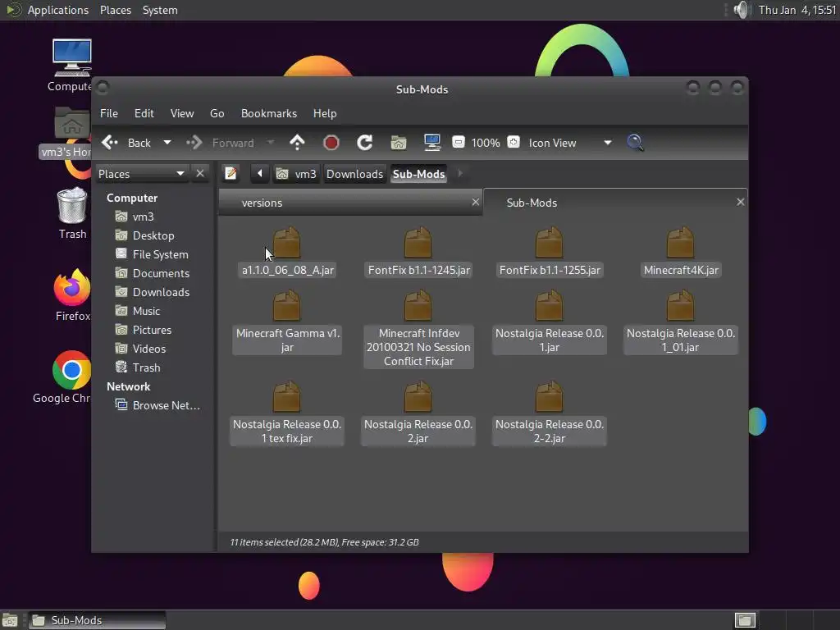Navigate to vm3 in path bar
Screen dimensions: 840x630
(296, 174)
